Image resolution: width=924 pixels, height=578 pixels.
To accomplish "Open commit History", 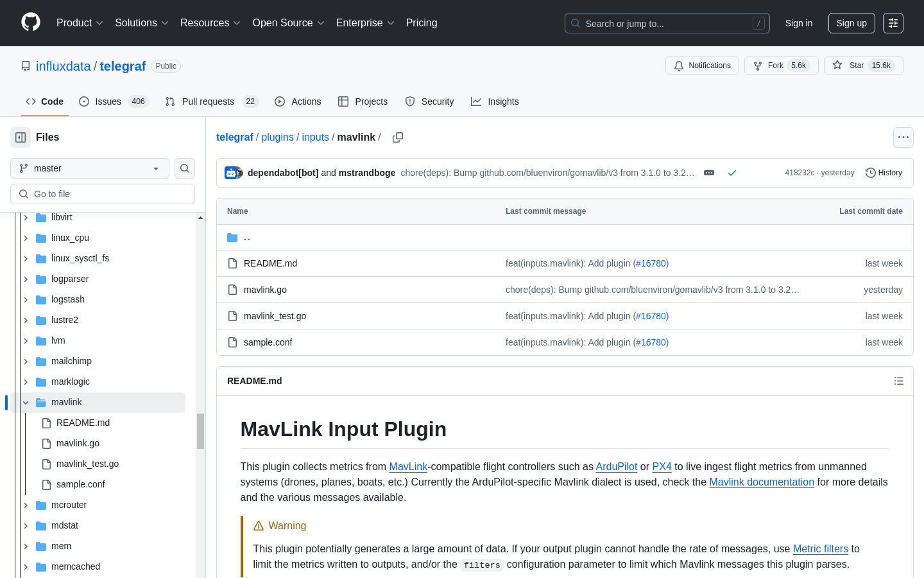I will (884, 173).
